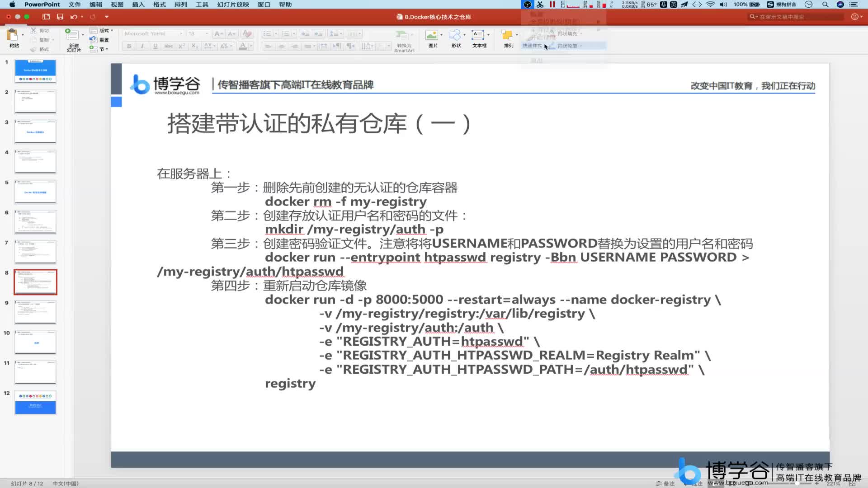
Task: Click the subscript button
Action: tap(194, 46)
